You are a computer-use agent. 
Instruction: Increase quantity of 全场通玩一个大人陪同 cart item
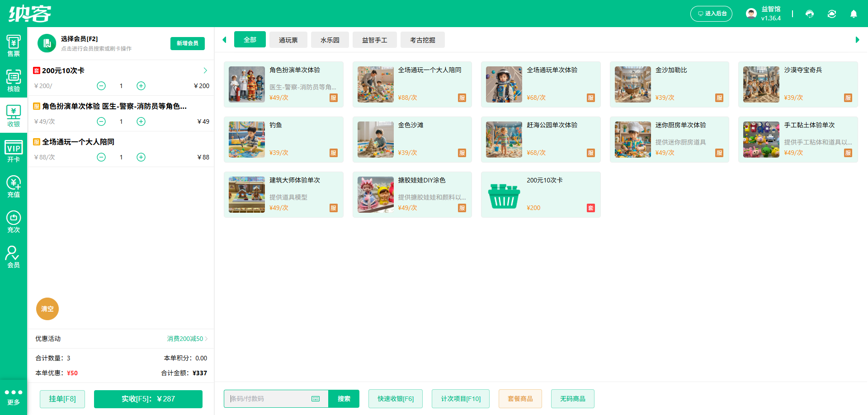[x=141, y=157]
